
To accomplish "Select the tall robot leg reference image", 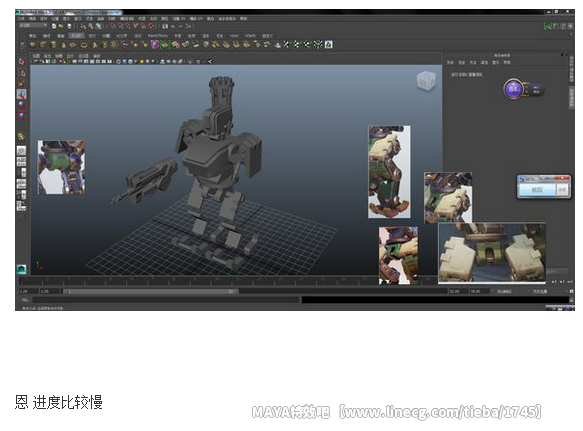I will tap(389, 172).
